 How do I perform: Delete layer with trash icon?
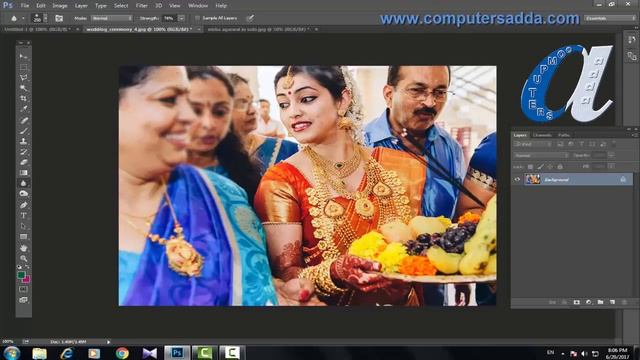[x=624, y=302]
